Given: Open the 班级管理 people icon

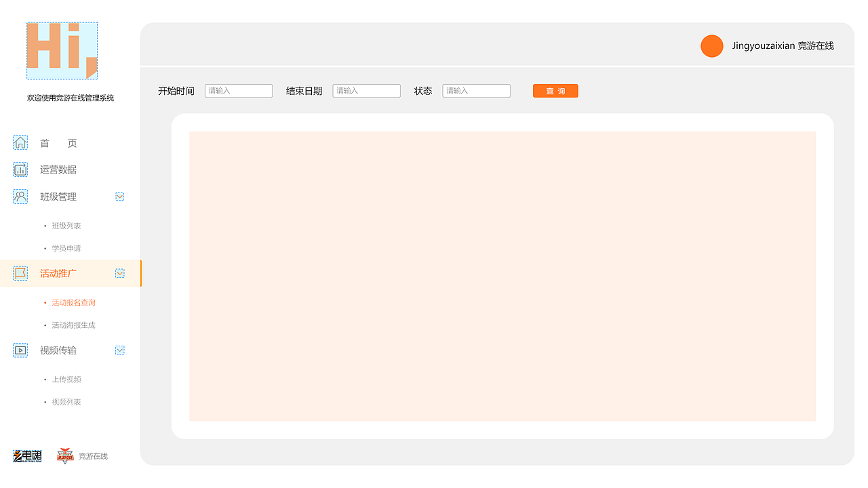Looking at the screenshot, I should [x=20, y=196].
